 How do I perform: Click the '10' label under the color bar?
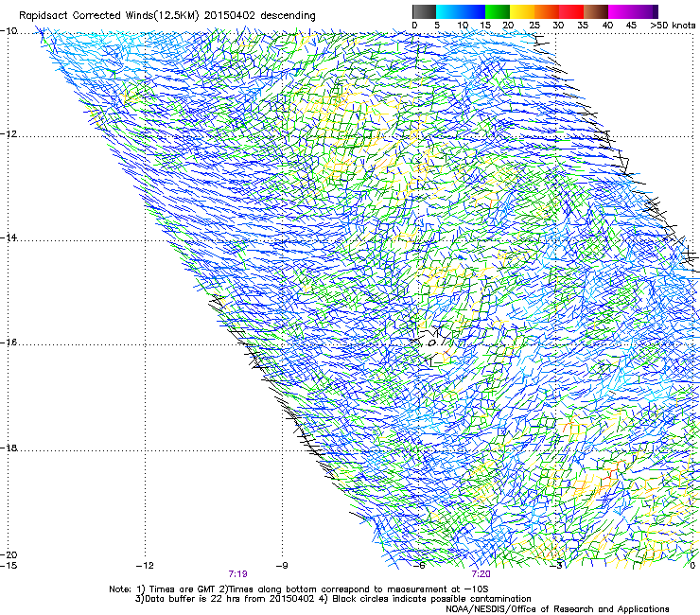(463, 26)
